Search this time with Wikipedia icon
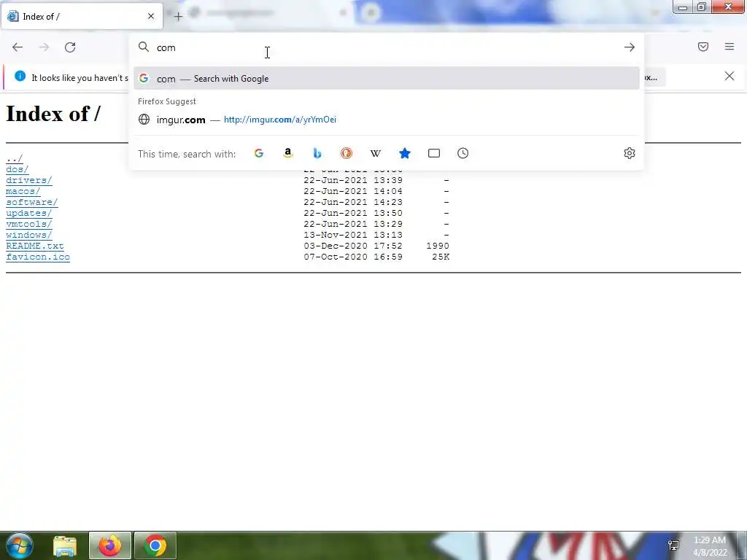Image resolution: width=747 pixels, height=560 pixels. click(x=376, y=153)
